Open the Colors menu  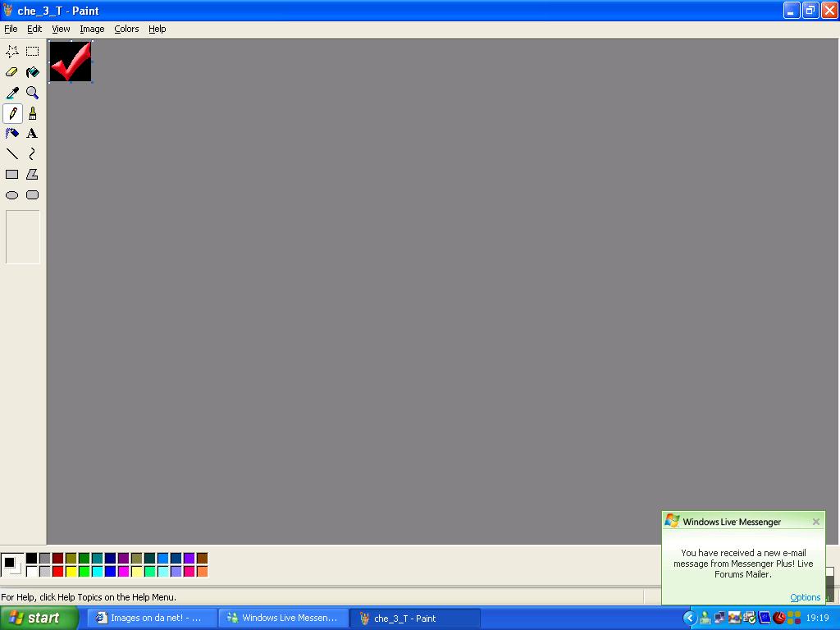[x=126, y=29]
